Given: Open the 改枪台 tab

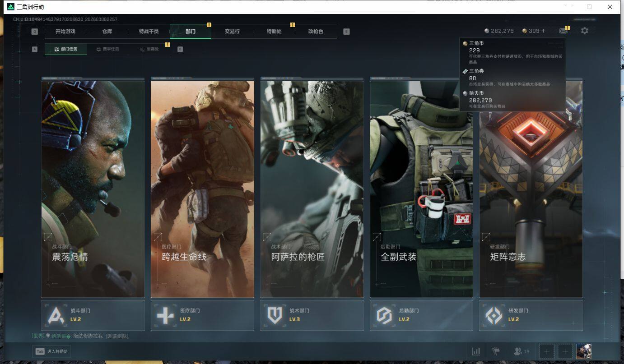Looking at the screenshot, I should click(316, 32).
